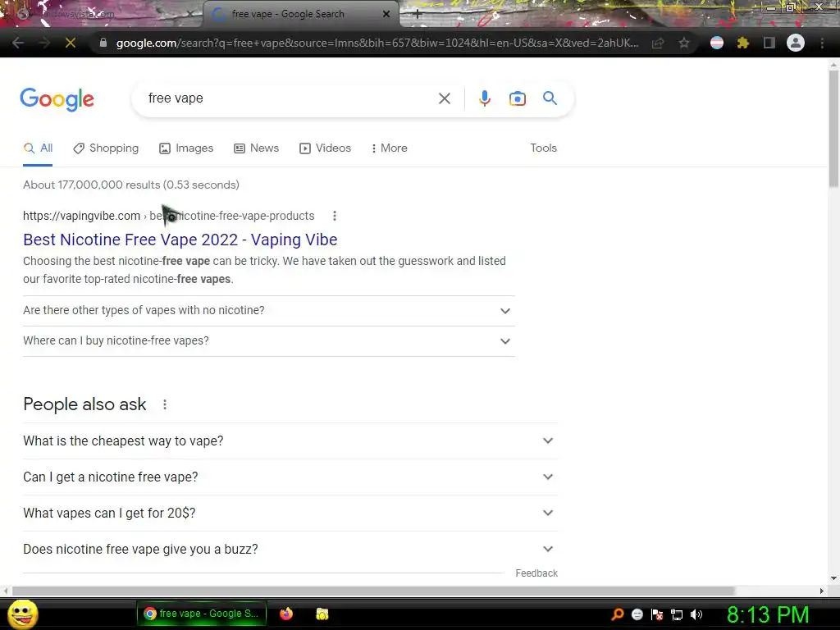Switch to the Videos tab
The height and width of the screenshot is (630, 840).
coord(325,148)
